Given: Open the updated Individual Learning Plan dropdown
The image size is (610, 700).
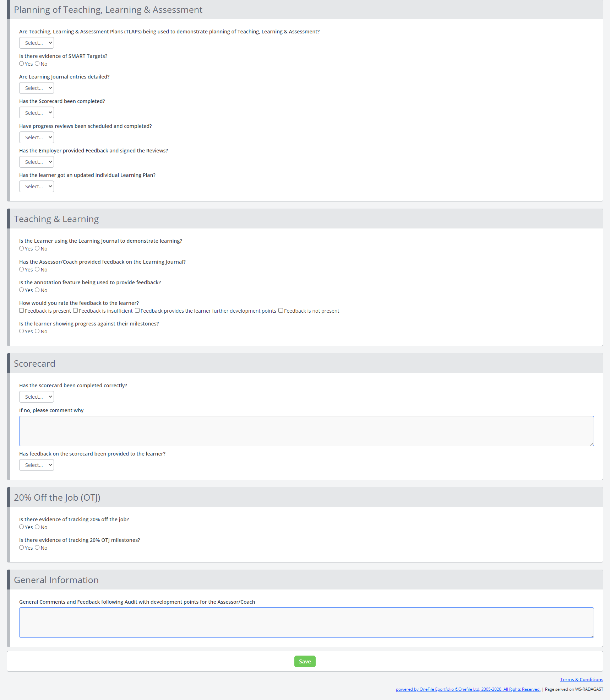Looking at the screenshot, I should (x=37, y=187).
